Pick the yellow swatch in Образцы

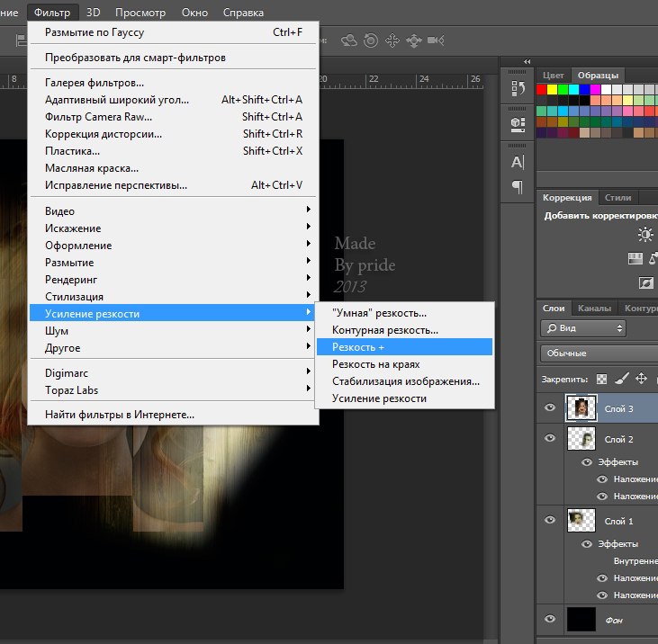553,89
